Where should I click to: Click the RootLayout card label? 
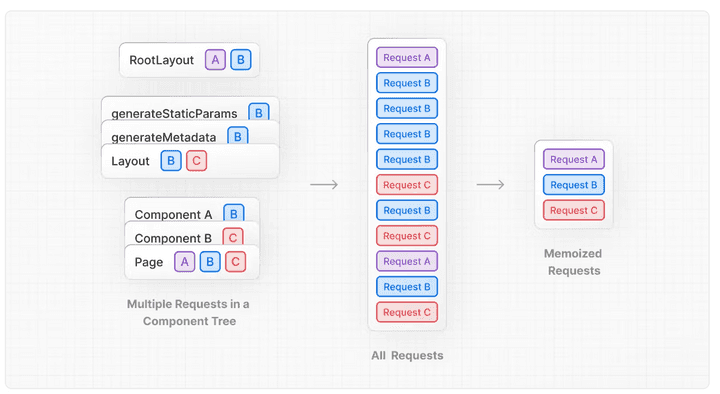[162, 60]
